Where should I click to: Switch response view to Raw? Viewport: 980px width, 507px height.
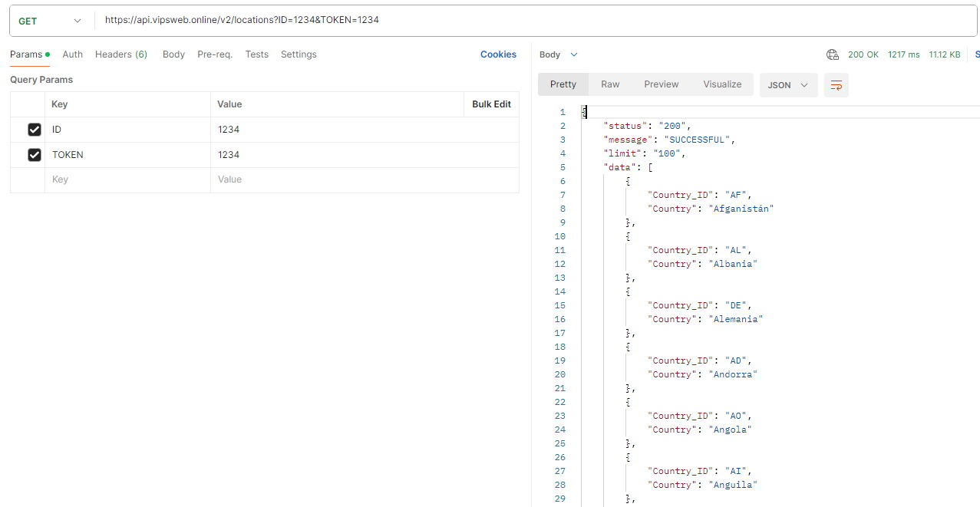(x=610, y=84)
